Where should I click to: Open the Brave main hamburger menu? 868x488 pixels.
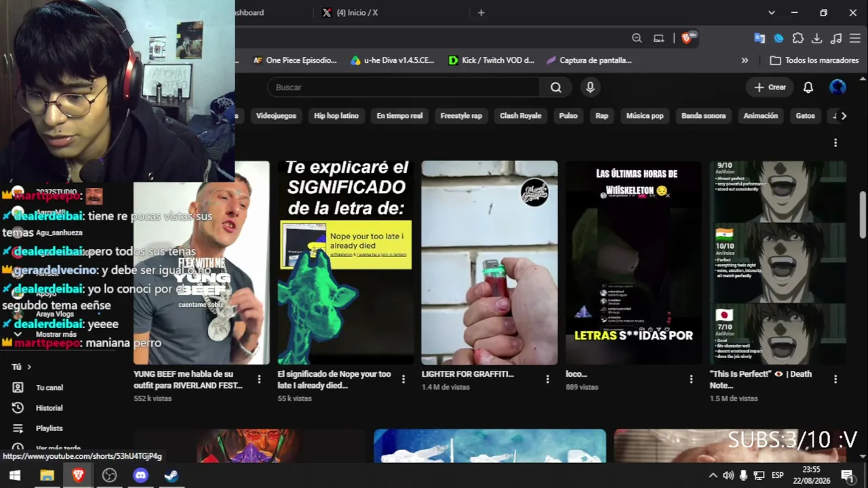pyautogui.click(x=855, y=39)
